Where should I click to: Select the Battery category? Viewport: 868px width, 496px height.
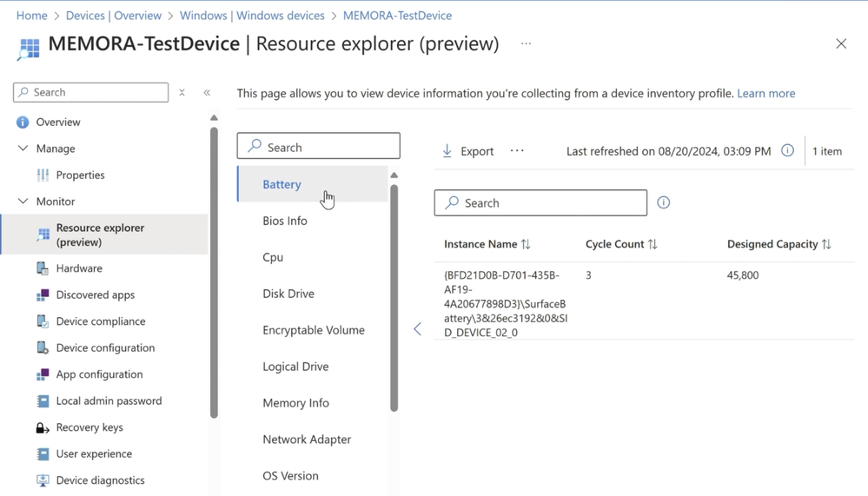(313, 184)
